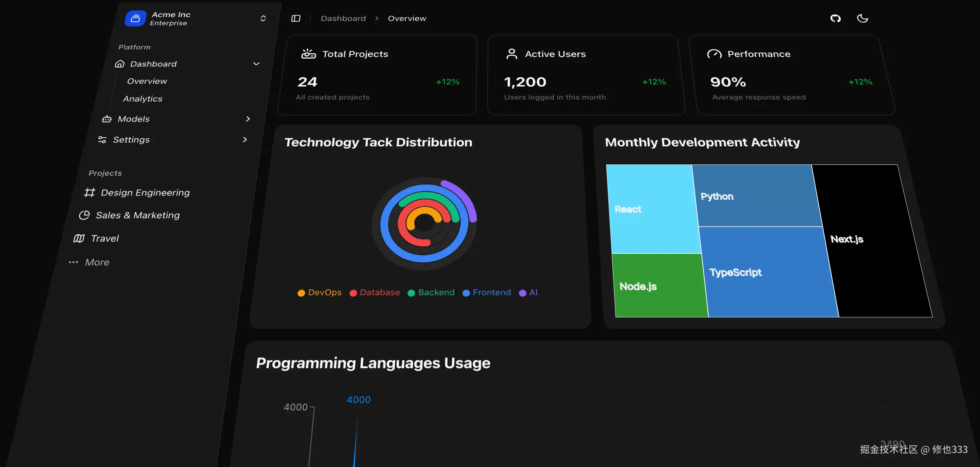Screen dimensions: 980x467
Task: Open Sales & Marketing pie chart icon
Action: pyautogui.click(x=84, y=215)
